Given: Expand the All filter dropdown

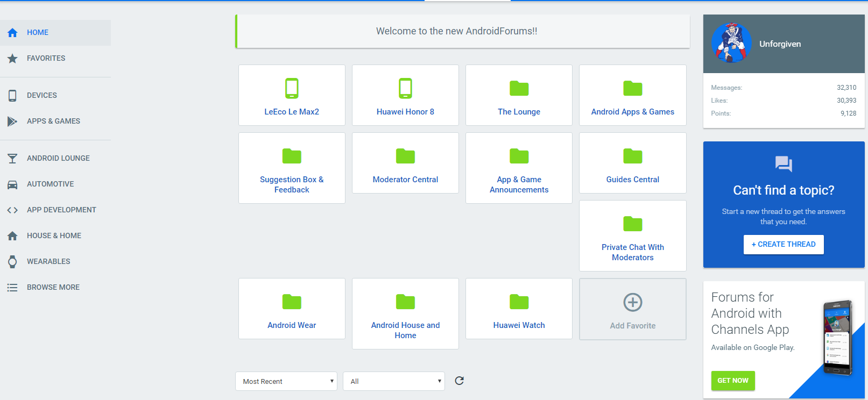Looking at the screenshot, I should 393,381.
